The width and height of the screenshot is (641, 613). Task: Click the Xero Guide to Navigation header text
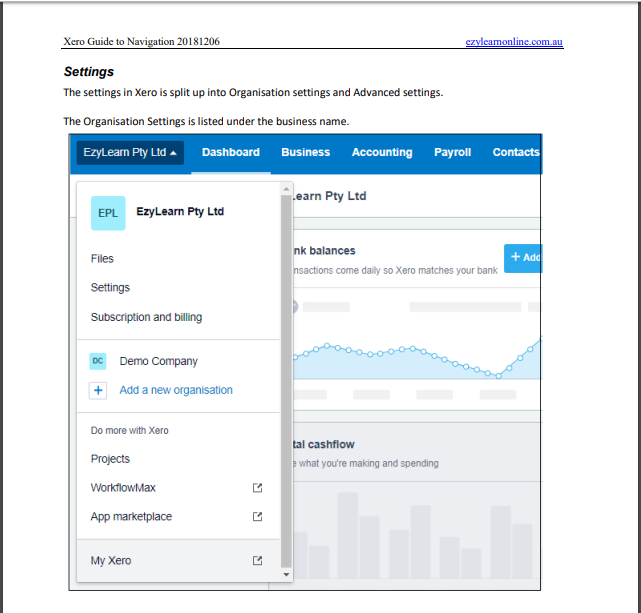tap(141, 42)
